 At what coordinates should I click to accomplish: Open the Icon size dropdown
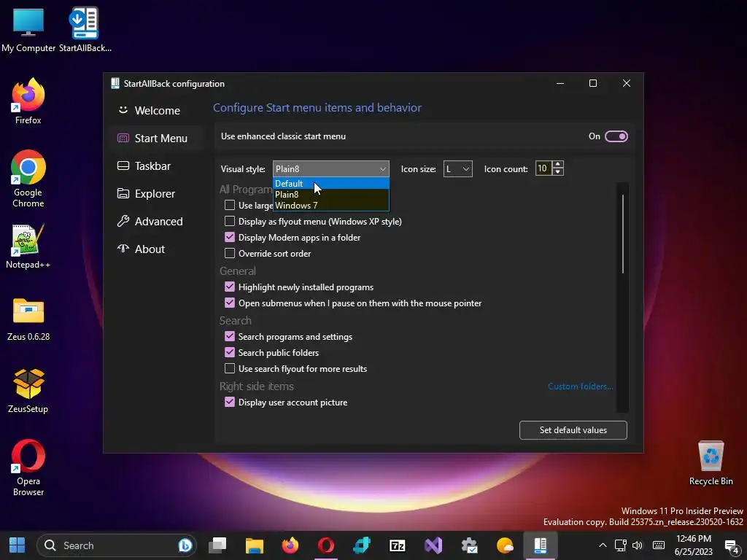tap(458, 169)
